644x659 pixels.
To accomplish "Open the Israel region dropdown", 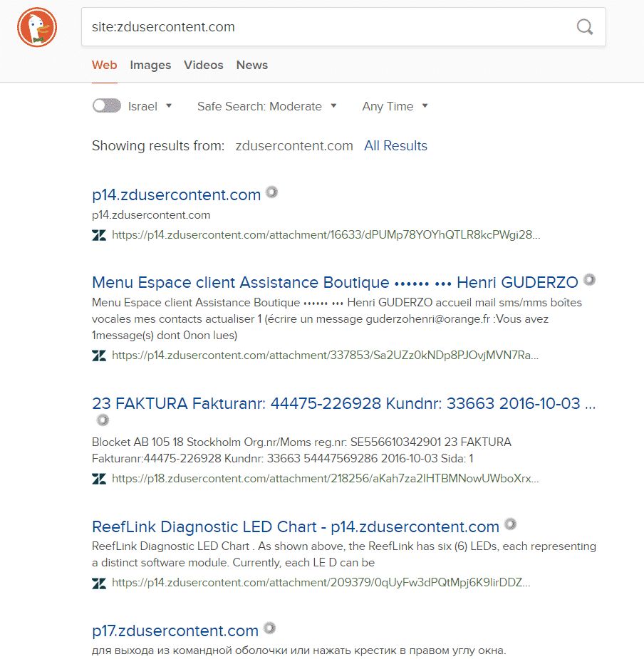I will (150, 106).
